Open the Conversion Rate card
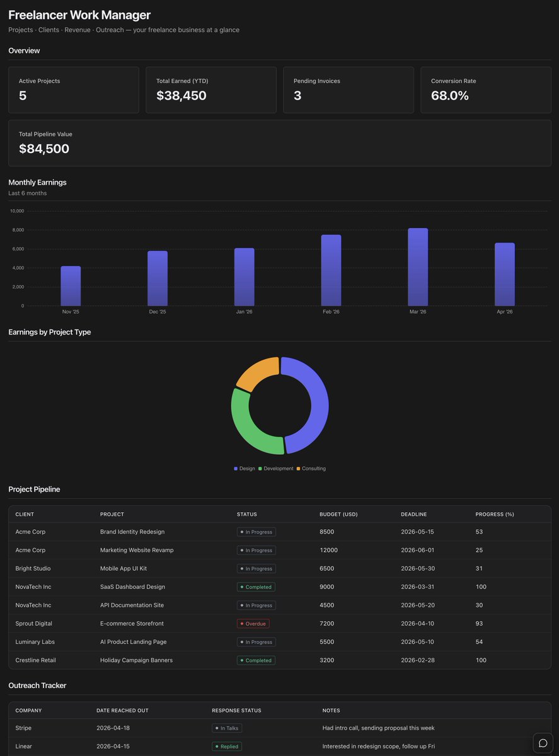This screenshot has height=756, width=559. 486,90
